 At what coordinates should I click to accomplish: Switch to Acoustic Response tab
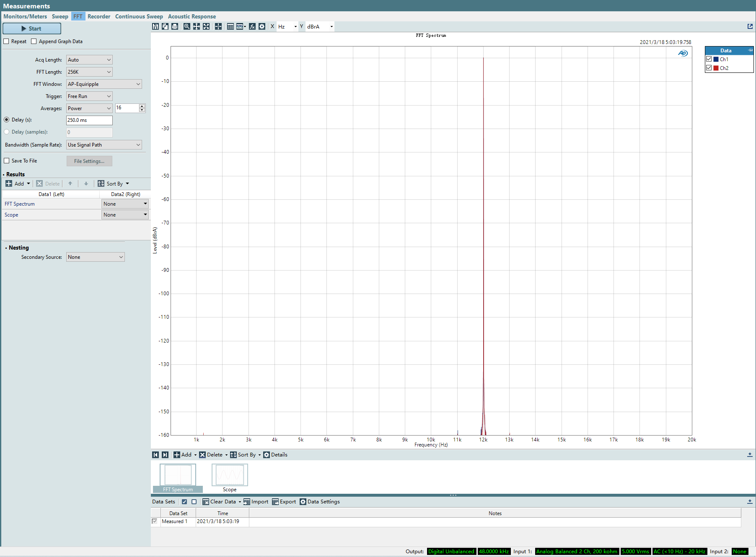click(x=192, y=16)
